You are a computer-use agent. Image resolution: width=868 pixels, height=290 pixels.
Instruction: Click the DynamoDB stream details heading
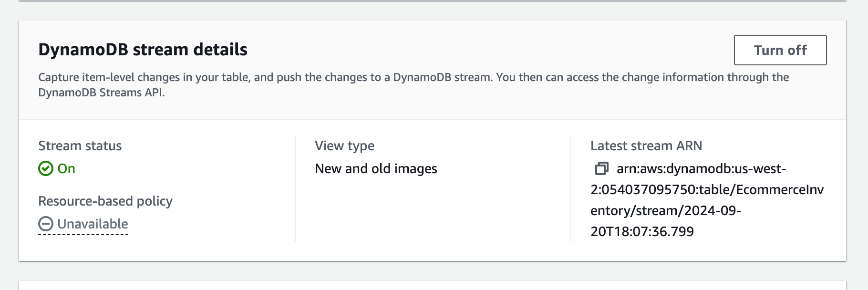(x=143, y=50)
